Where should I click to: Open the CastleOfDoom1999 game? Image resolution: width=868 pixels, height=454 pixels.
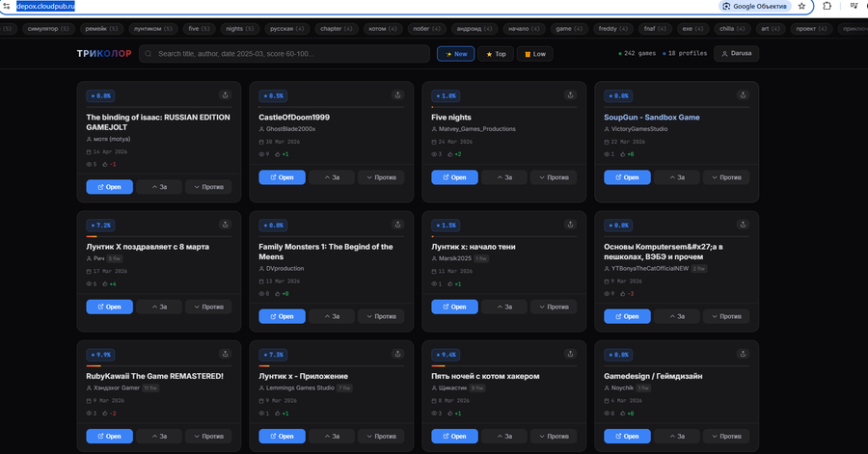click(282, 177)
